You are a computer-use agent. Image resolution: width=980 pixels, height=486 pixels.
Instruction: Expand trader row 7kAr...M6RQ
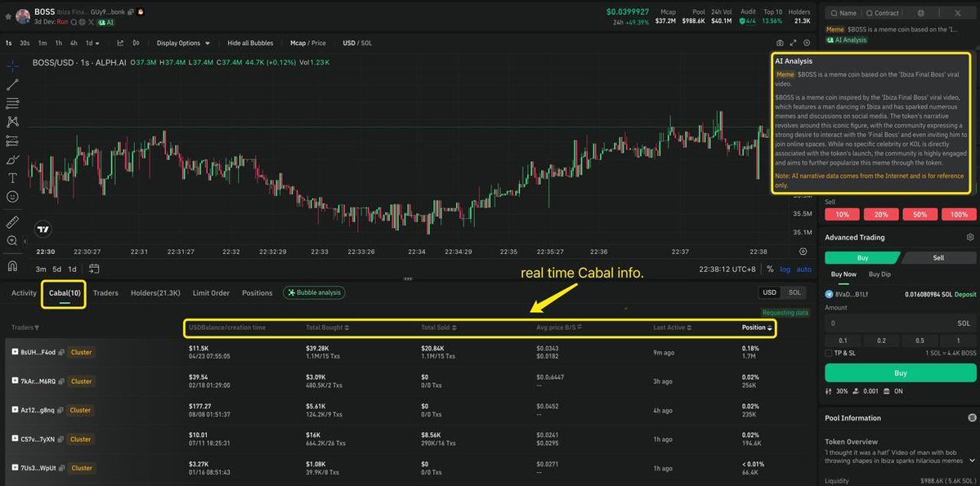pos(15,381)
